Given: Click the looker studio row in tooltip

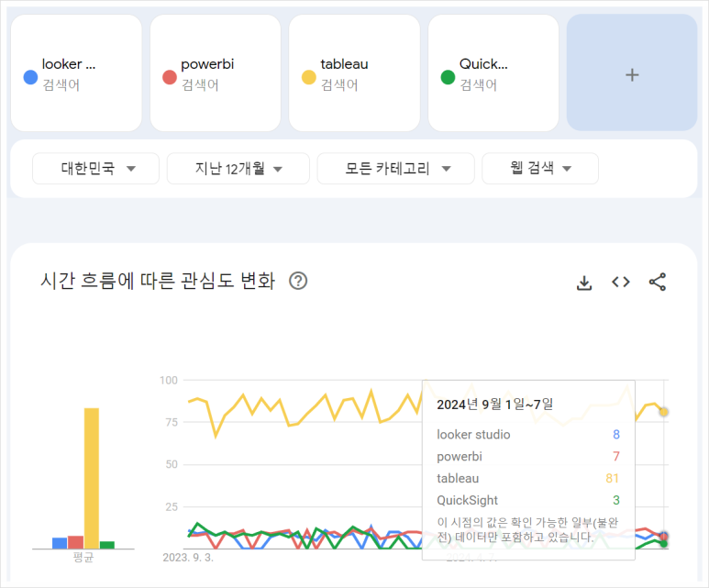Looking at the screenshot, I should [528, 434].
